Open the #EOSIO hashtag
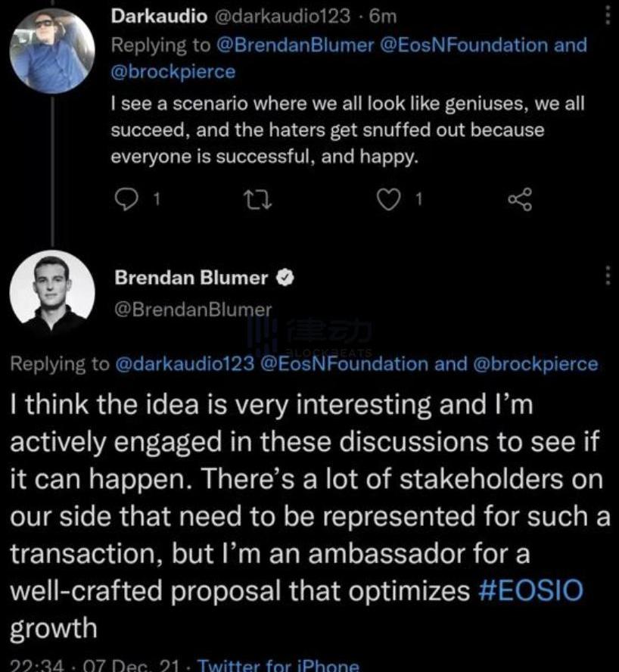619x672 pixels. (x=531, y=591)
